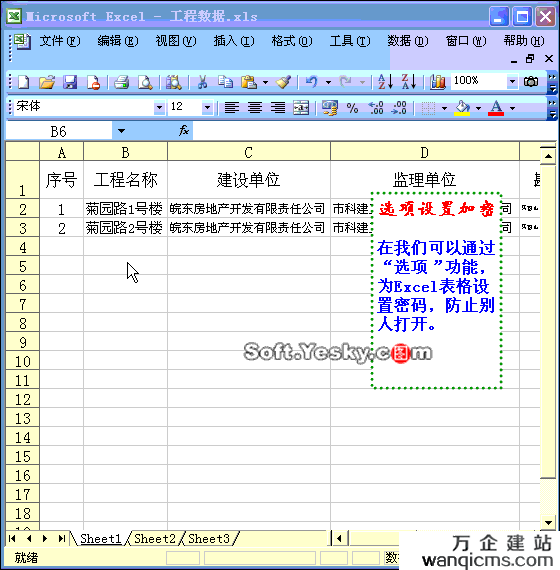Click the New workbook icon
Screen dimensions: 560x570
(24, 82)
